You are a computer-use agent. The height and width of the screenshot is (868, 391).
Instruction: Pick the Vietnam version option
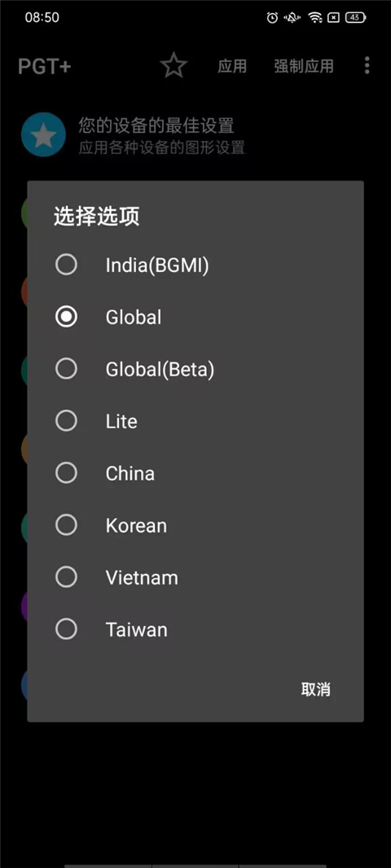pos(195,577)
